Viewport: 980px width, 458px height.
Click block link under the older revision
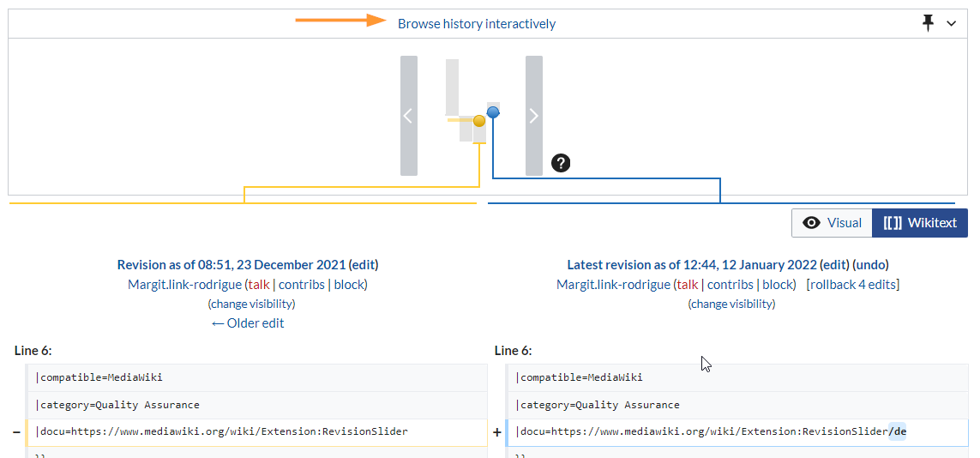pos(349,285)
